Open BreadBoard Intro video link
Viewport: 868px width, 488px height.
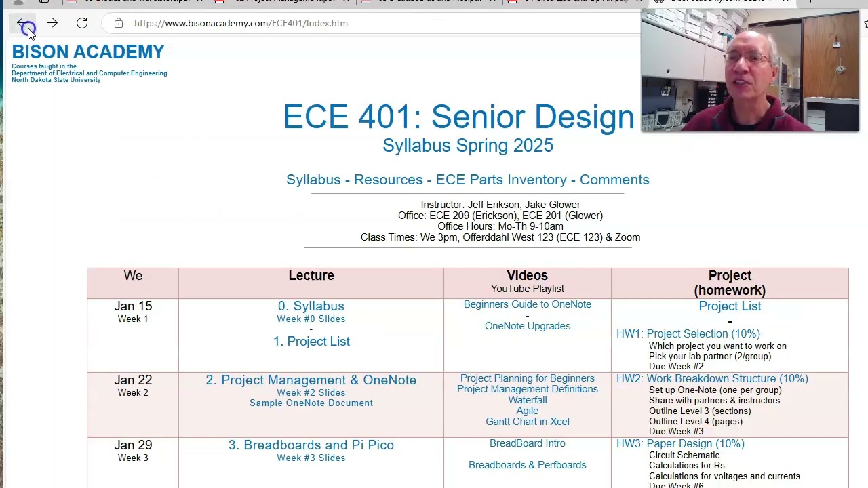click(x=528, y=443)
